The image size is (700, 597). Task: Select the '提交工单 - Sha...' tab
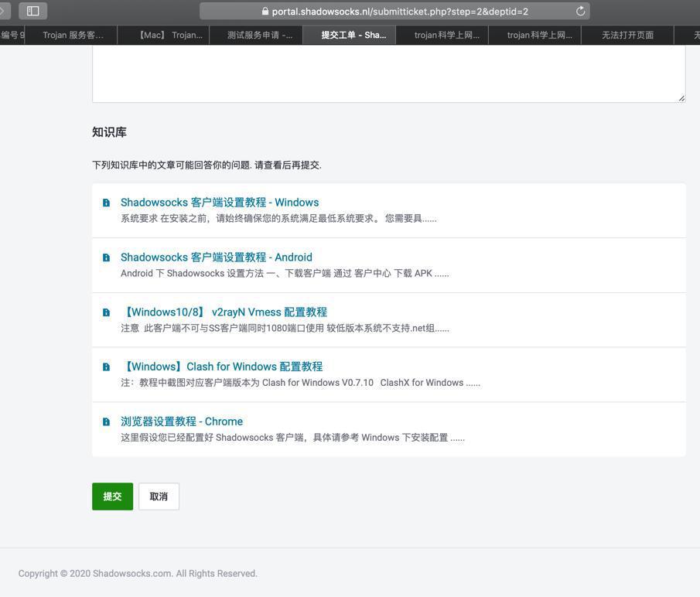[x=349, y=36]
